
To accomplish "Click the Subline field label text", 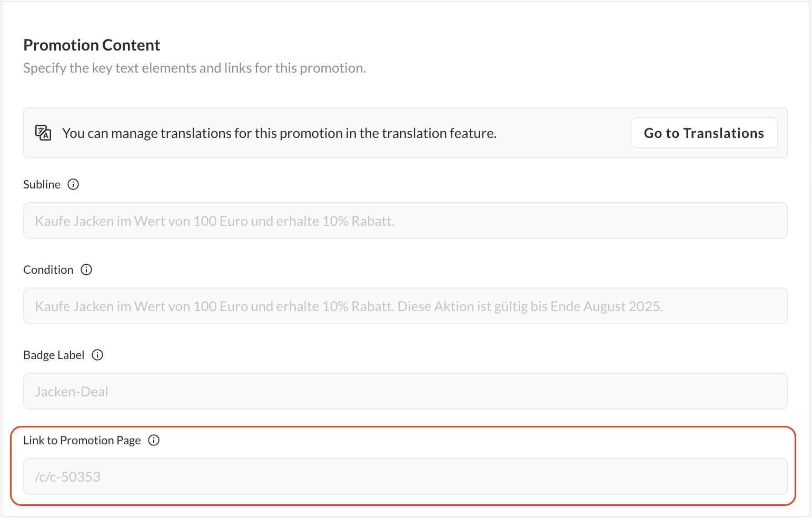I will (x=42, y=184).
